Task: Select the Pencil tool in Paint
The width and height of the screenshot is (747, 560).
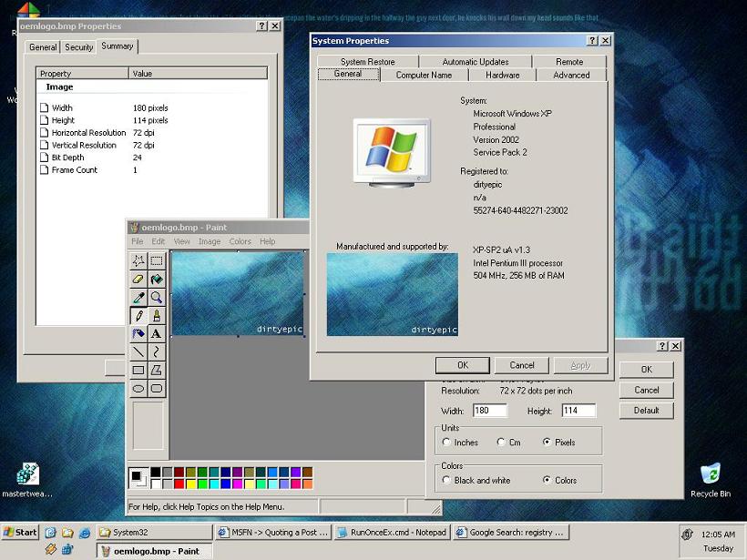Action: 138,315
